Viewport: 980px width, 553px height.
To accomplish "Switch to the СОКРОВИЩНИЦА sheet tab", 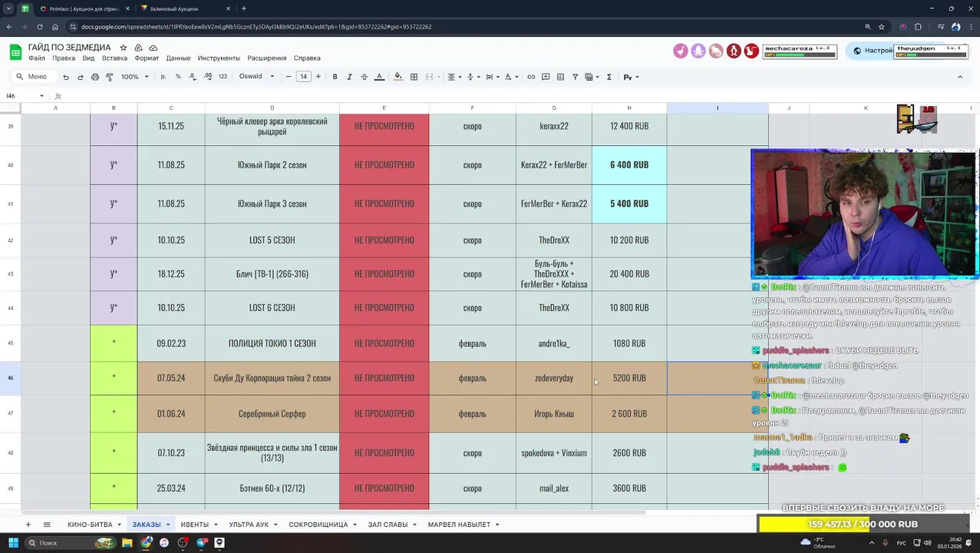I will click(318, 525).
